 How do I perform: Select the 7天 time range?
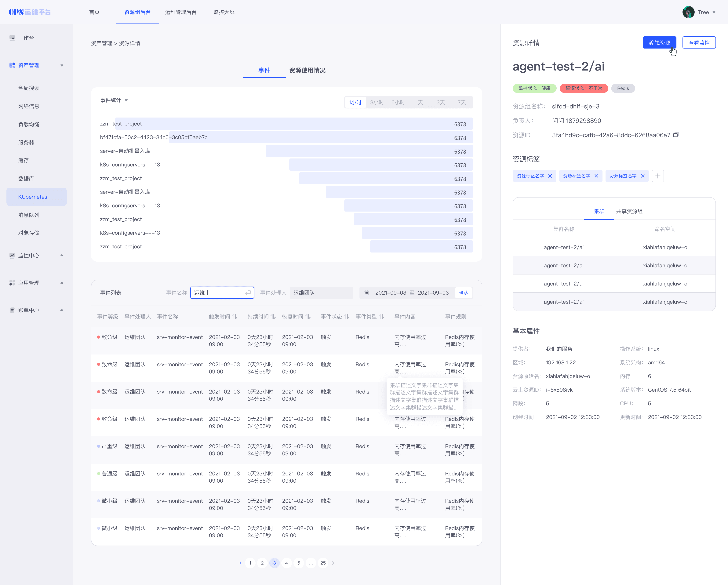[462, 102]
